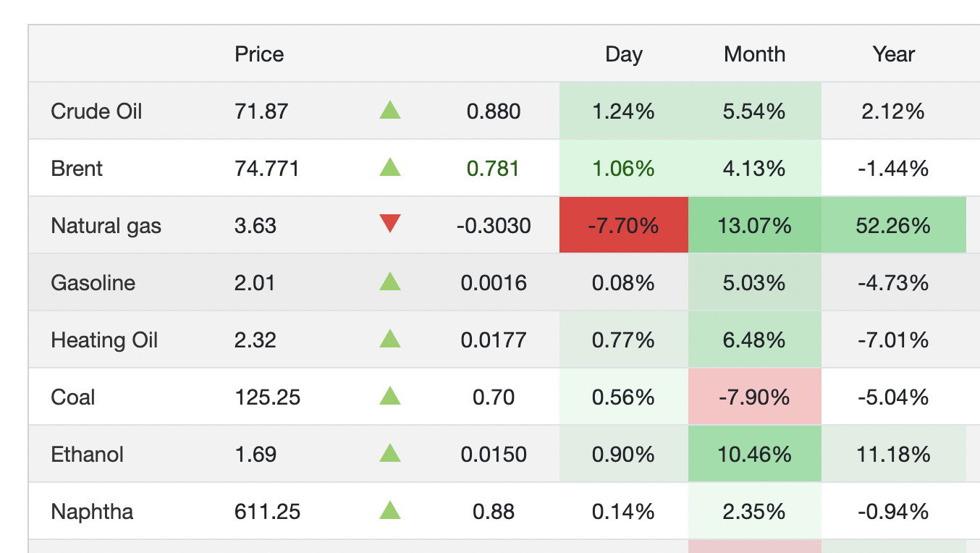Click the 1.06% day change cell

coord(624,168)
